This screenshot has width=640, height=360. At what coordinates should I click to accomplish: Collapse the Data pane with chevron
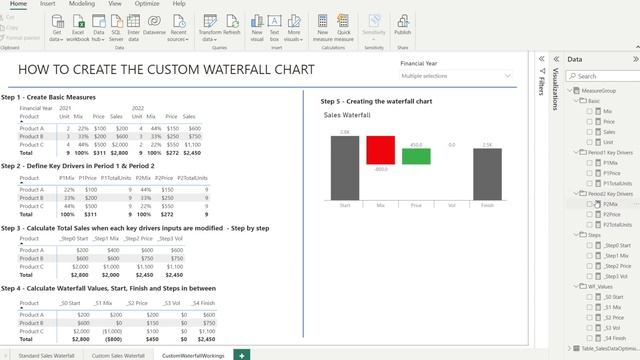click(636, 59)
